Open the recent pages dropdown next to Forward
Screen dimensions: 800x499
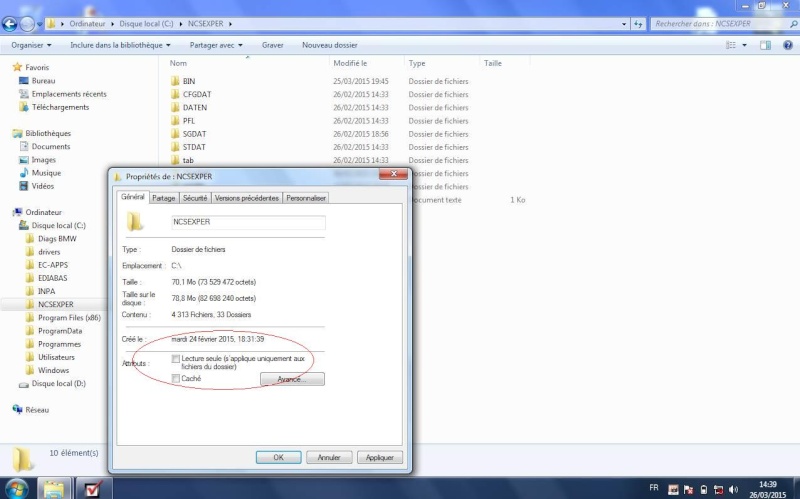point(40,24)
